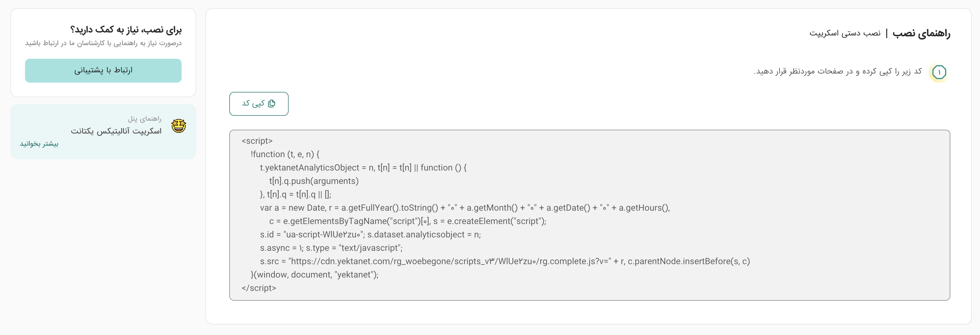980x335 pixels.
Task: Click the برای نصب، نیاز به کمک دارید؟ heading
Action: [126, 30]
